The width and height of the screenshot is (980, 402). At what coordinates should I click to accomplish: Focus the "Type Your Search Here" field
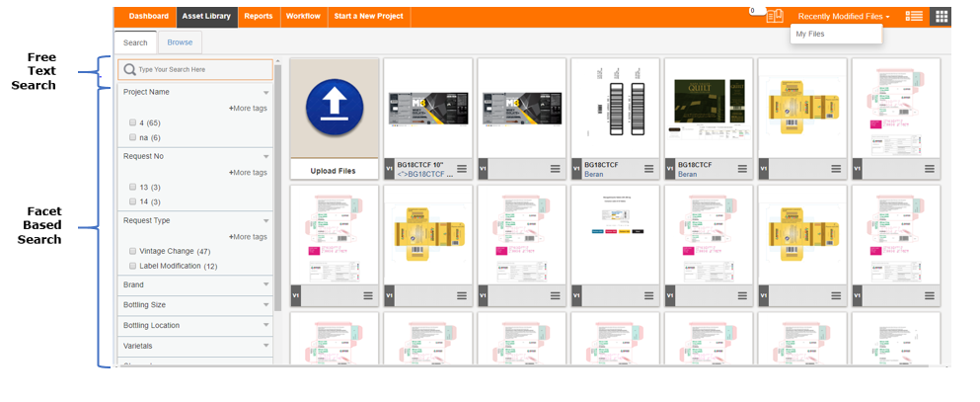coord(195,69)
